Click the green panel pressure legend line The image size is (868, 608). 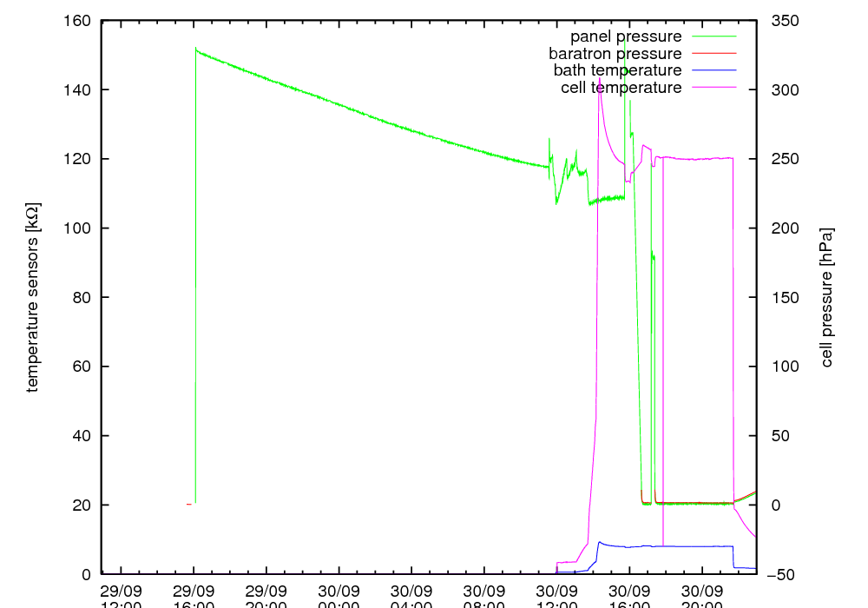[712, 36]
